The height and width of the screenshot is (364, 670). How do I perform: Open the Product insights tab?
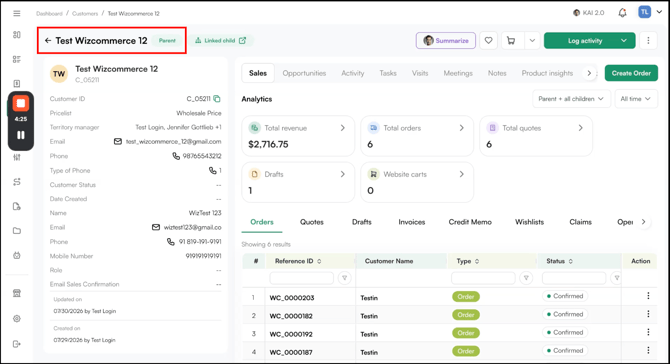coord(547,73)
